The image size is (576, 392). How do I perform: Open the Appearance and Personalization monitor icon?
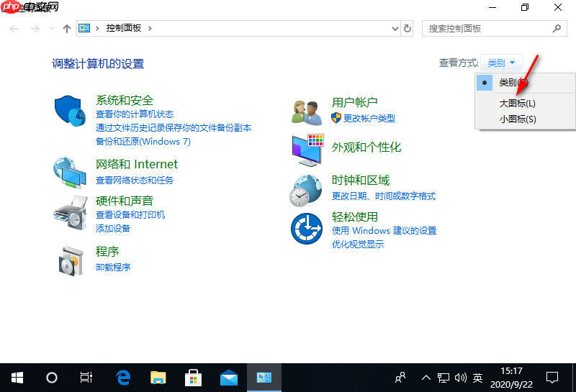point(308,150)
